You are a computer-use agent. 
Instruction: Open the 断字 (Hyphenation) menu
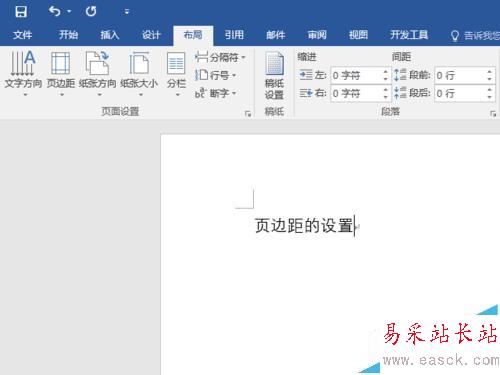[x=216, y=93]
